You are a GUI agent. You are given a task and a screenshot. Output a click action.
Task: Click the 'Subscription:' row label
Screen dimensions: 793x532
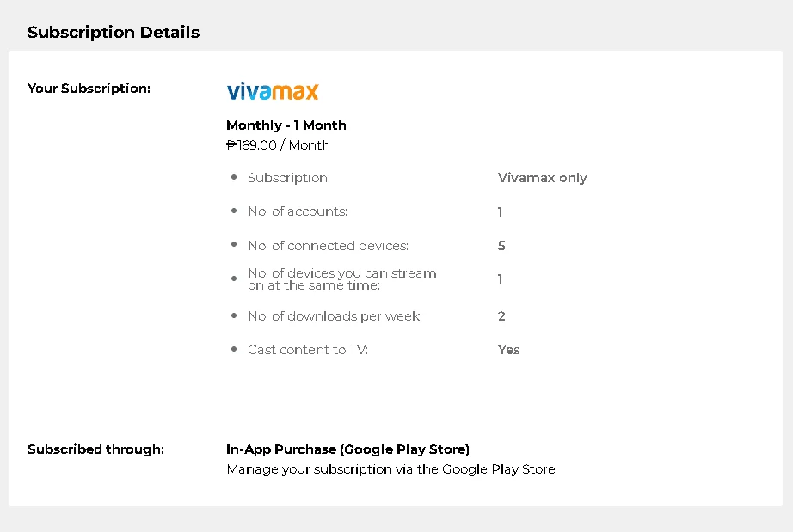(289, 178)
